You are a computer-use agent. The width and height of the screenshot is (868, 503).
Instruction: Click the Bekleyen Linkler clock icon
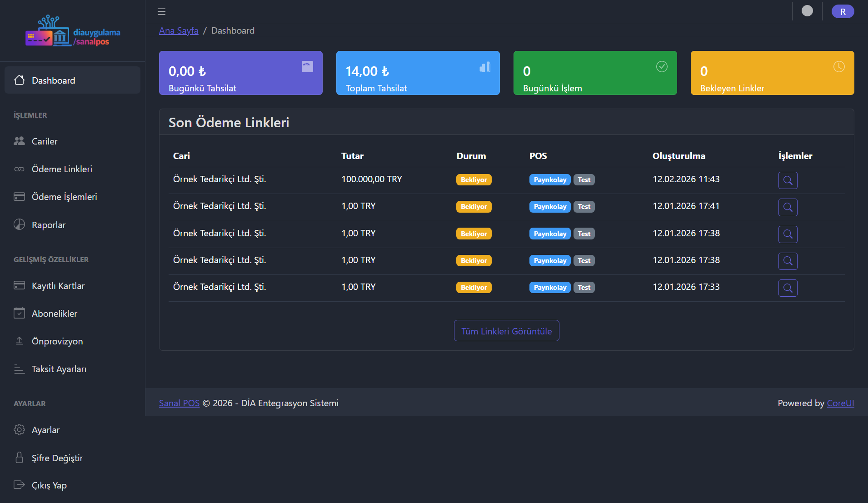point(839,67)
